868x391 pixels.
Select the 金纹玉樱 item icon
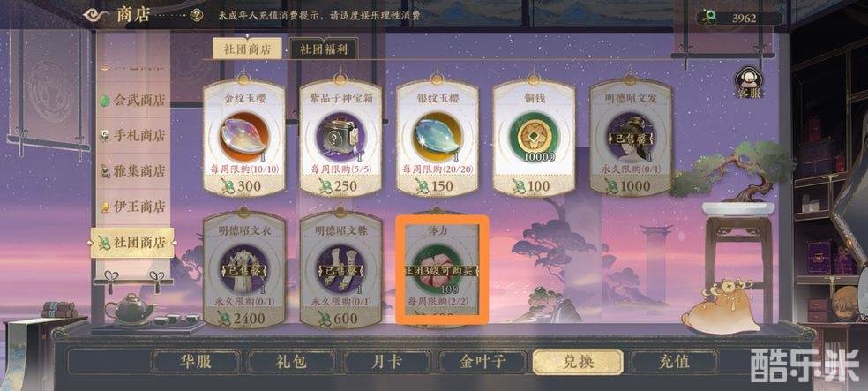pos(244,136)
